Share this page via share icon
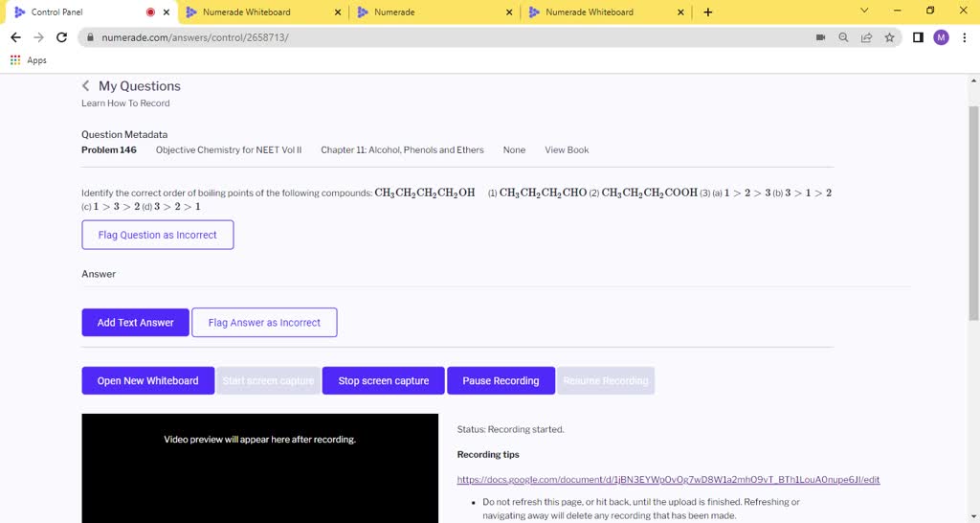 [x=866, y=37]
